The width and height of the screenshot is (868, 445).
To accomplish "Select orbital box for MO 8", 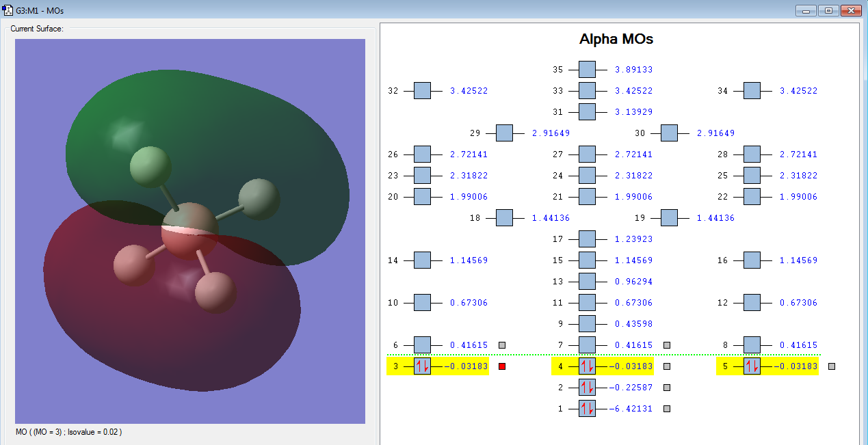I will point(752,345).
